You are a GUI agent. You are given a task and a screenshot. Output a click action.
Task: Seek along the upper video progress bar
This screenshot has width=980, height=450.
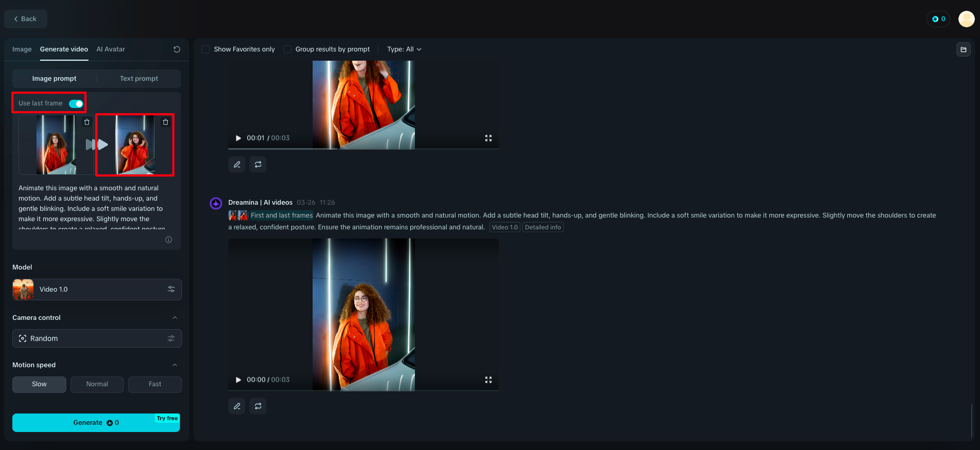click(x=364, y=149)
